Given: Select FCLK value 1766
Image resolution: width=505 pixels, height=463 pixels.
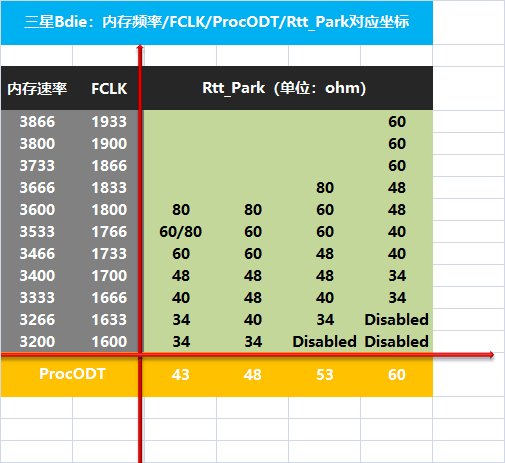Looking at the screenshot, I should (109, 232).
